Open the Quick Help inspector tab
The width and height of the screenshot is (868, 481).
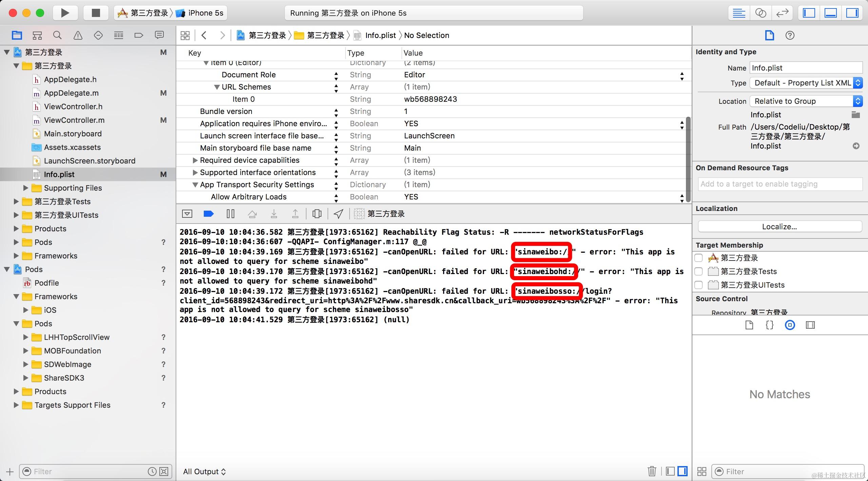(x=790, y=35)
